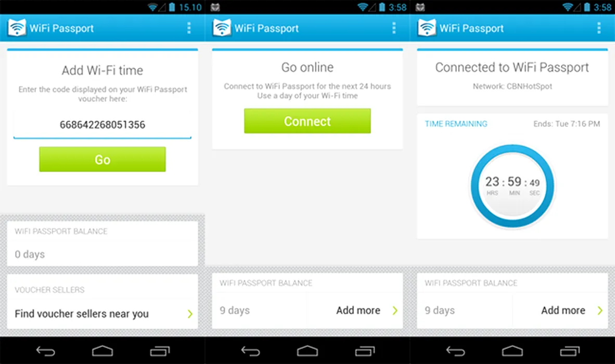Tap home navigation icon under Go online screen

pyautogui.click(x=307, y=351)
